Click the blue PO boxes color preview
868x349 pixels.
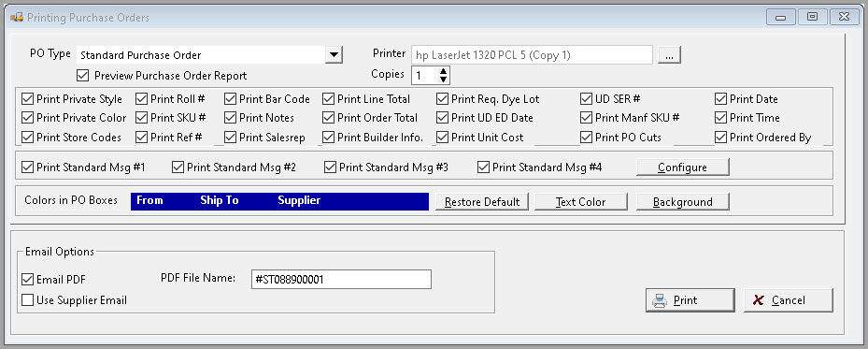point(279,201)
